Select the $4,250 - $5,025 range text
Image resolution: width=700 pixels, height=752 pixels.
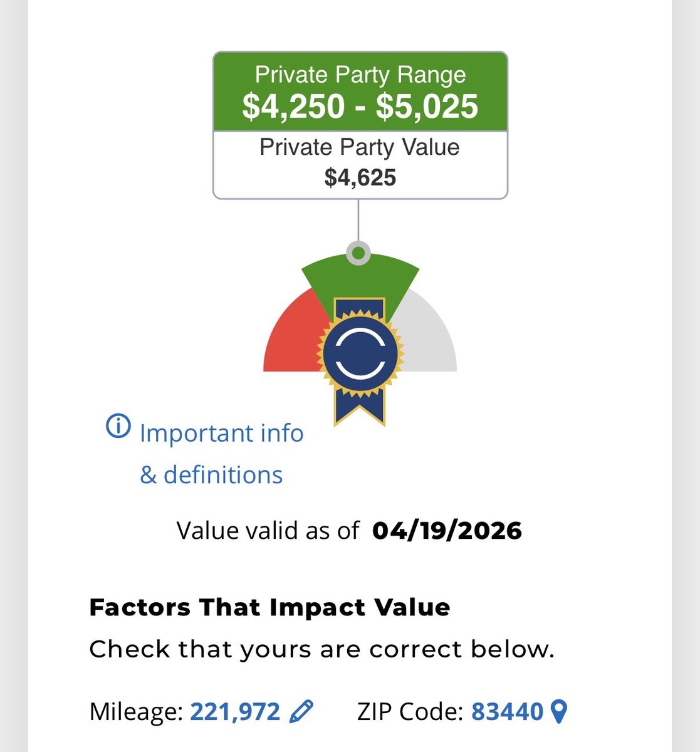tap(360, 106)
